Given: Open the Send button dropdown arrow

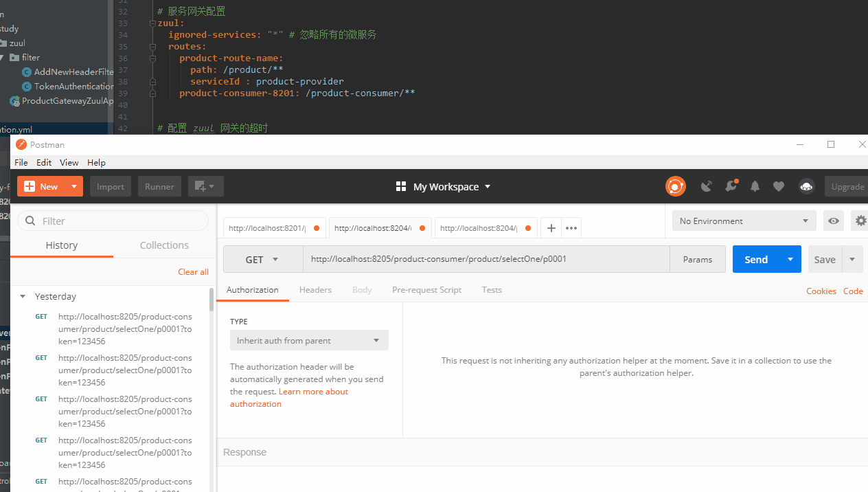Looking at the screenshot, I should (790, 259).
